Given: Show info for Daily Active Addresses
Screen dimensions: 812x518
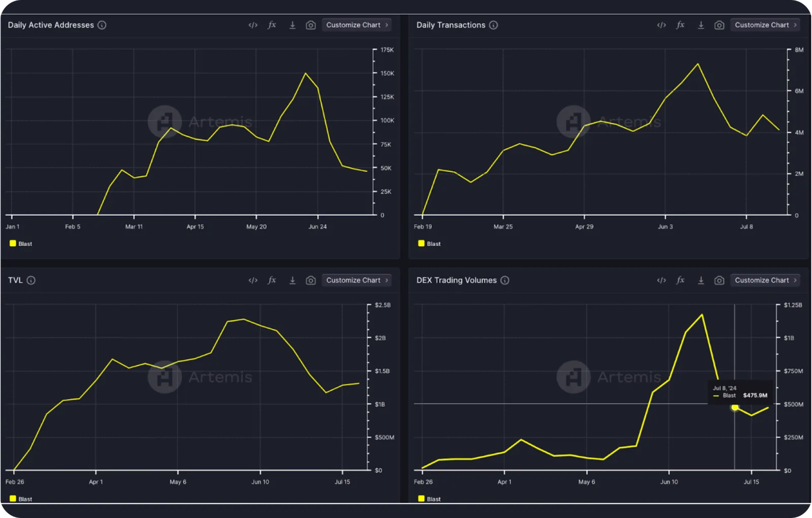Looking at the screenshot, I should [x=102, y=25].
